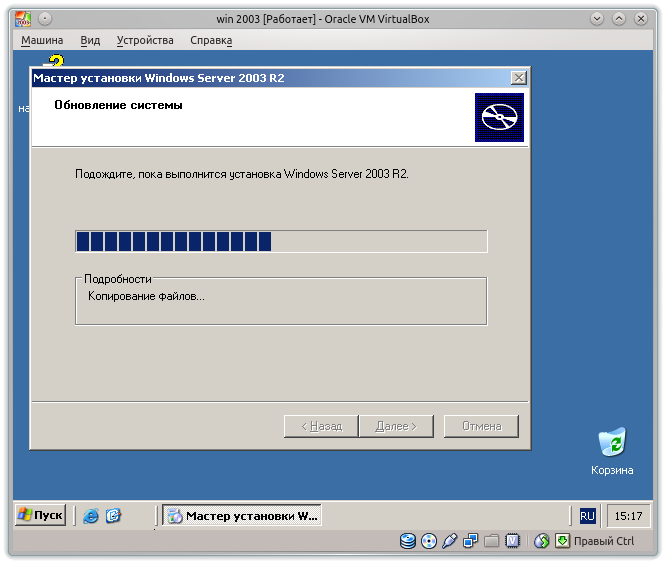Click the USB devices status icon
The height and width of the screenshot is (564, 666).
coord(449,541)
